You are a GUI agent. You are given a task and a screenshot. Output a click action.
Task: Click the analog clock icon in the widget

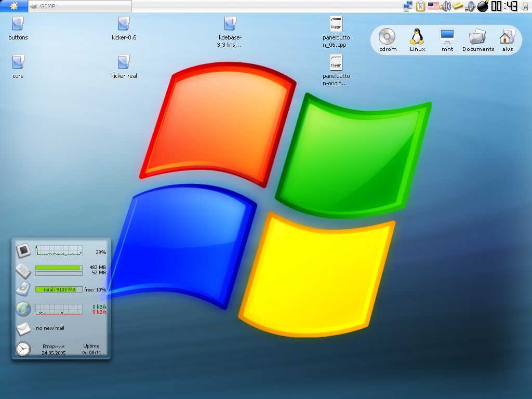(x=23, y=349)
